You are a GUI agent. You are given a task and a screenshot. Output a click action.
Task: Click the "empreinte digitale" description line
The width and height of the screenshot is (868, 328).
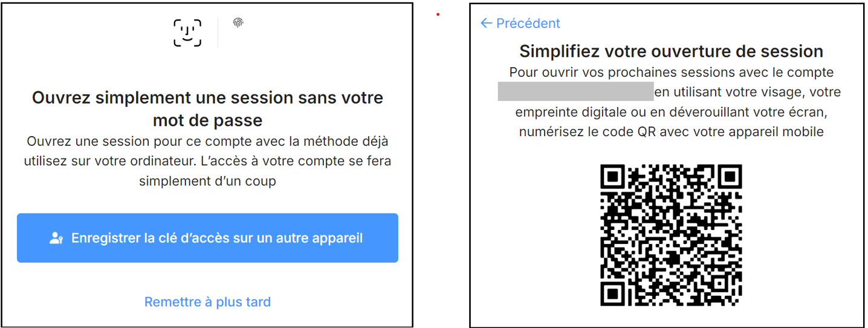pos(671,113)
